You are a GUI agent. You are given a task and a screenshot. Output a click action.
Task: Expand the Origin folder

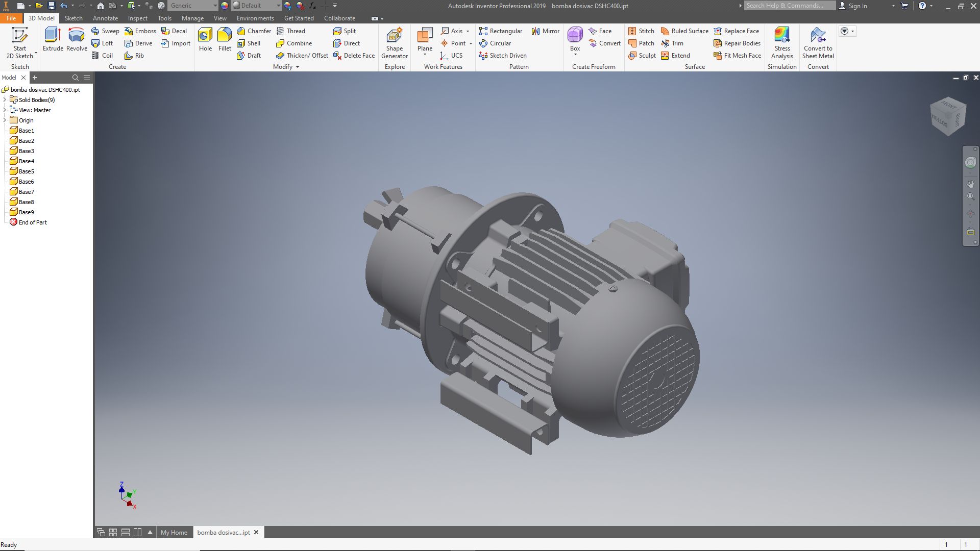point(5,120)
